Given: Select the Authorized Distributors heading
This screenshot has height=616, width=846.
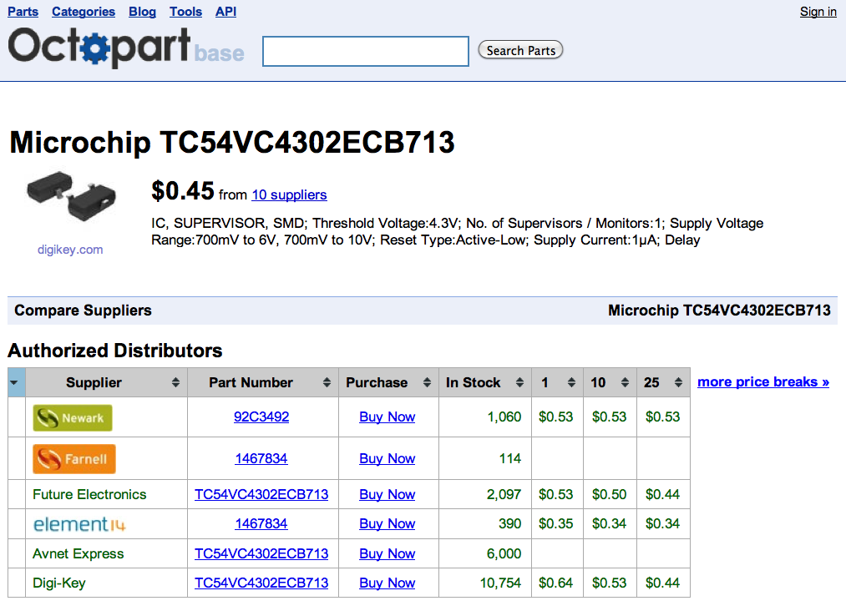Looking at the screenshot, I should (115, 351).
